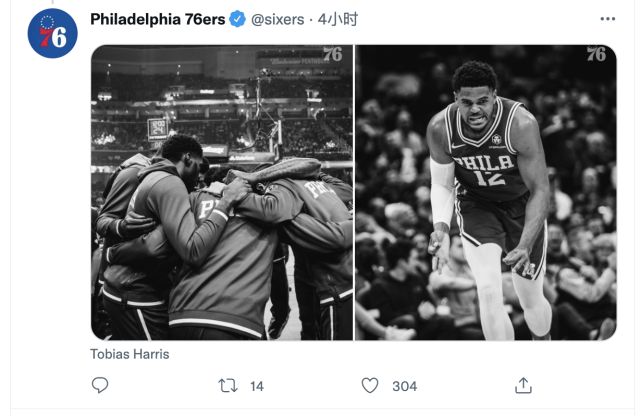Like the tweet with the heart icon
The width and height of the screenshot is (641, 416).
[370, 385]
